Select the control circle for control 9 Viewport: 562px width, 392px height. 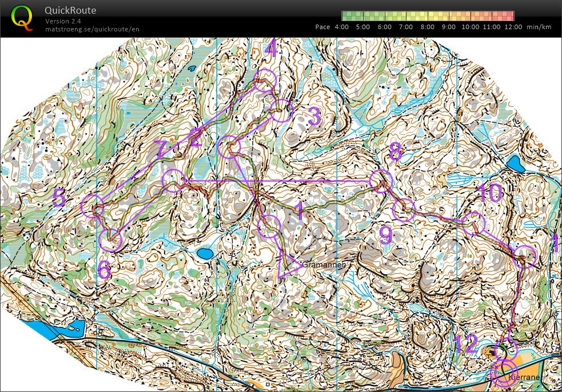404,210
